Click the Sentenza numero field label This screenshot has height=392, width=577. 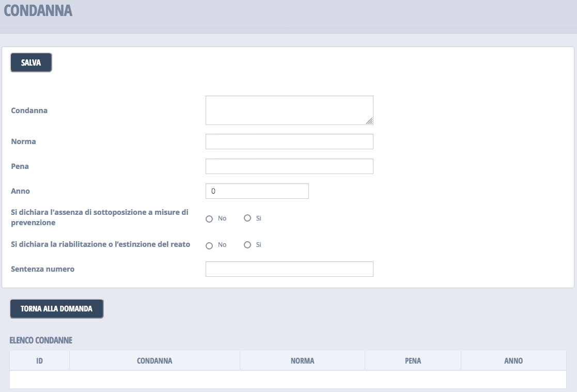pyautogui.click(x=42, y=269)
